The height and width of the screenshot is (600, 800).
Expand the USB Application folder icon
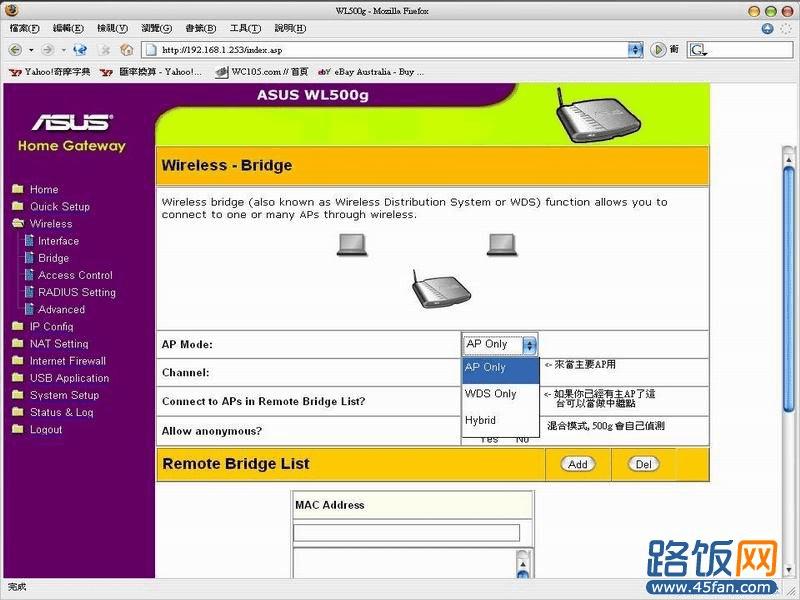18,378
